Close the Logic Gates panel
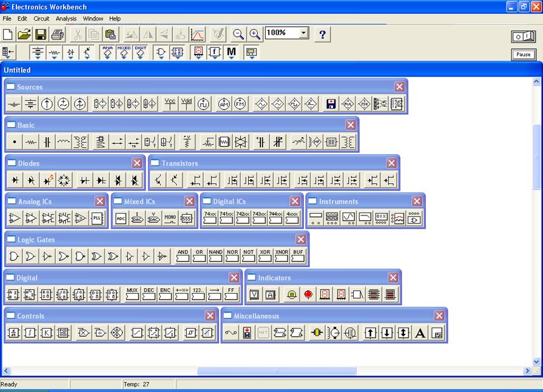Viewport: 543px width, 392px height. coord(300,239)
